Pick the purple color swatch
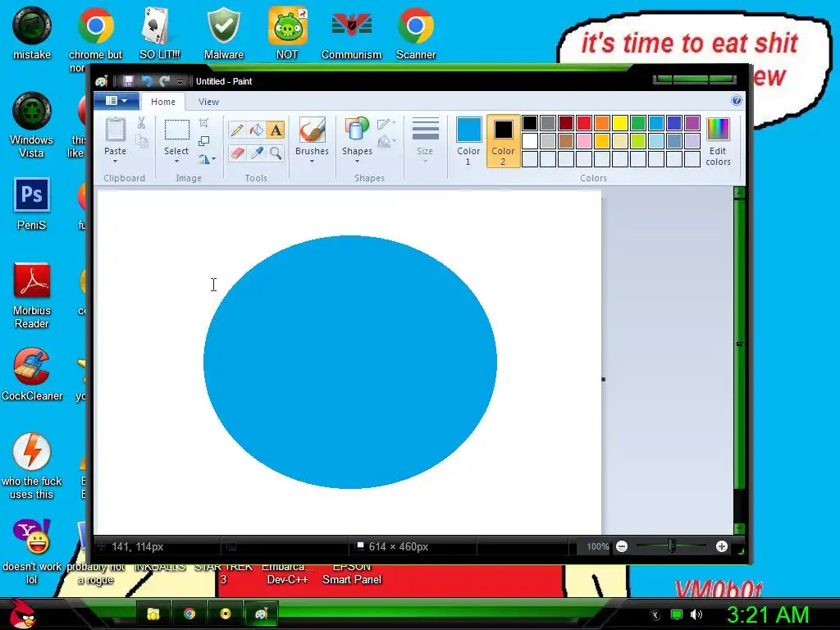840x630 pixels. pyautogui.click(x=692, y=123)
